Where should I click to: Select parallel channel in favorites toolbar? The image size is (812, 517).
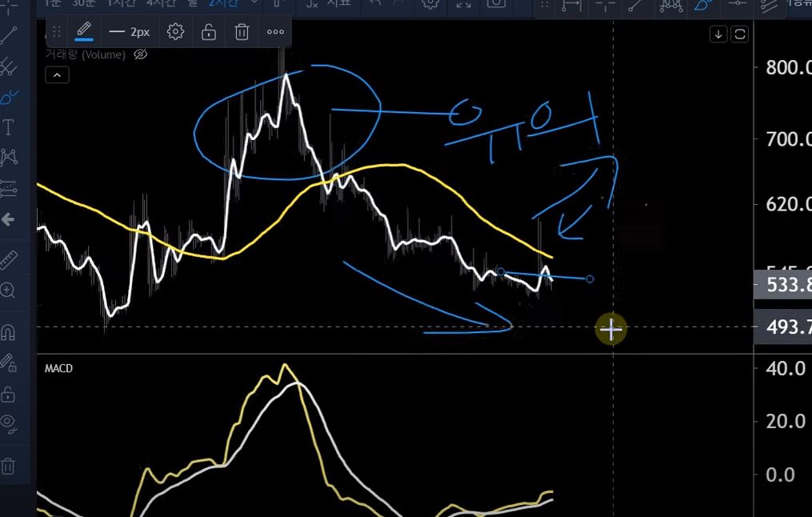[x=770, y=5]
